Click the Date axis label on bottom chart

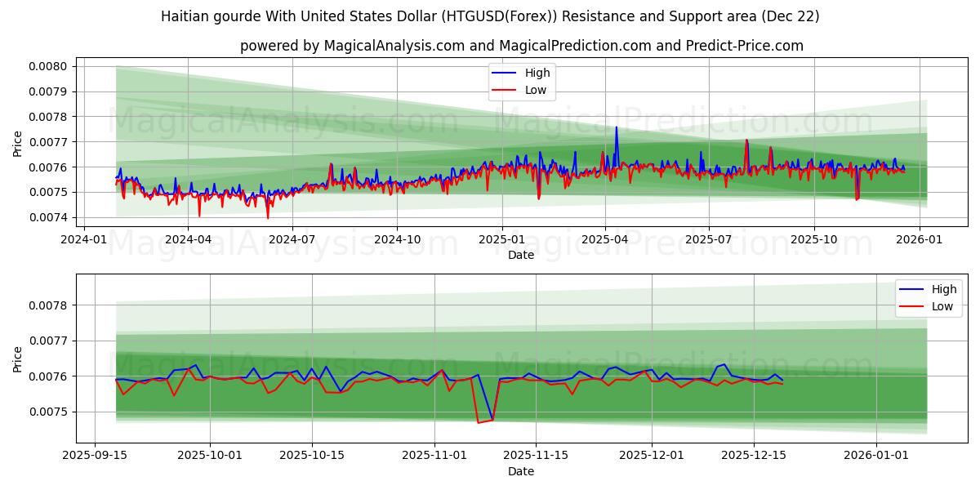point(521,470)
